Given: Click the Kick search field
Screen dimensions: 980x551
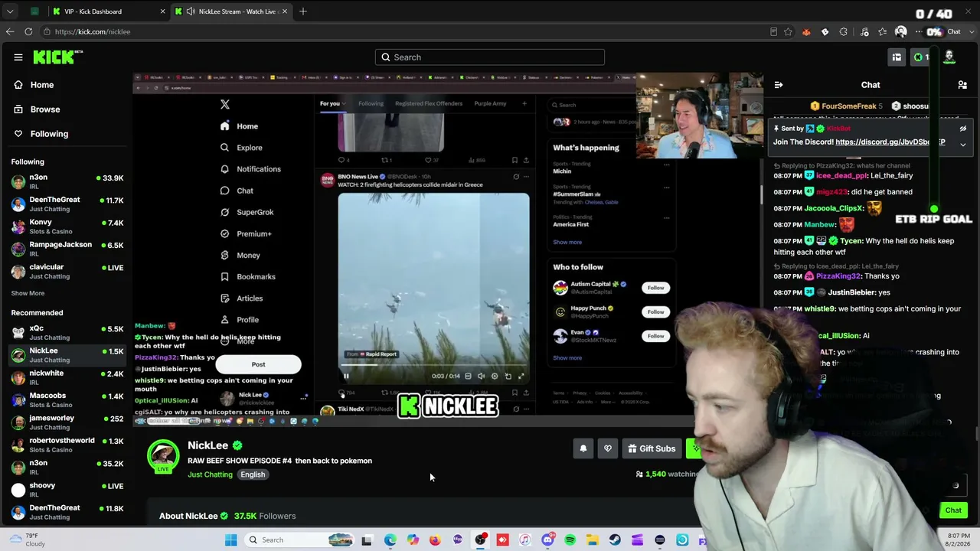Looking at the screenshot, I should tap(490, 57).
